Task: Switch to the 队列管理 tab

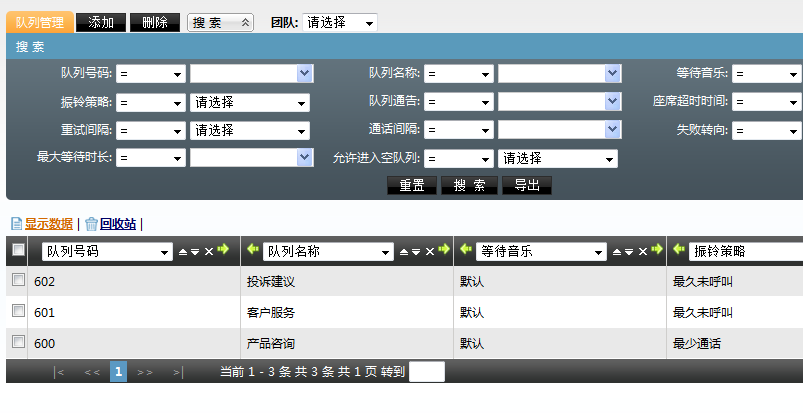Action: pos(40,22)
